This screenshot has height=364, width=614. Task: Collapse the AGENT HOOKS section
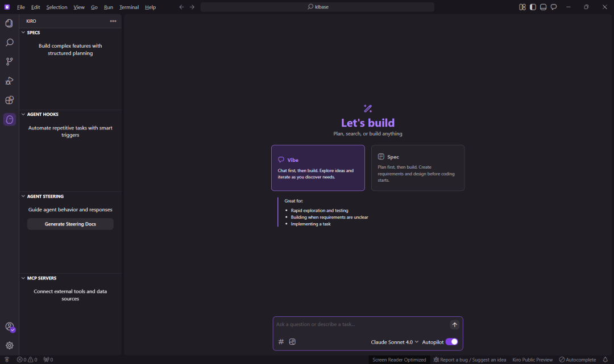pyautogui.click(x=42, y=114)
